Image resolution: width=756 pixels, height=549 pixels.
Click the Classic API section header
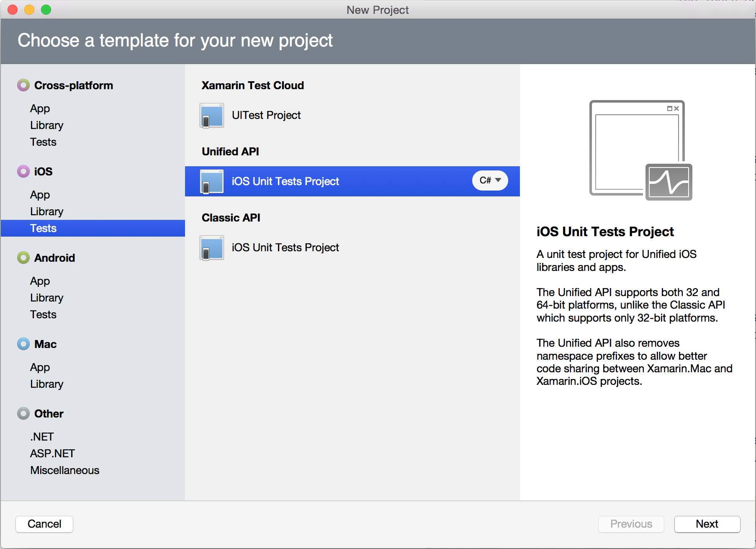click(x=231, y=218)
